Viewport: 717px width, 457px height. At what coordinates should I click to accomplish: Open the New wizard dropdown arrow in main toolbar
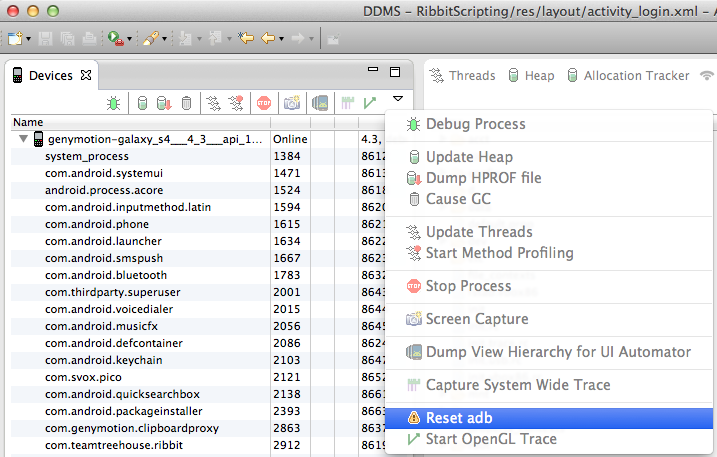pyautogui.click(x=32, y=39)
